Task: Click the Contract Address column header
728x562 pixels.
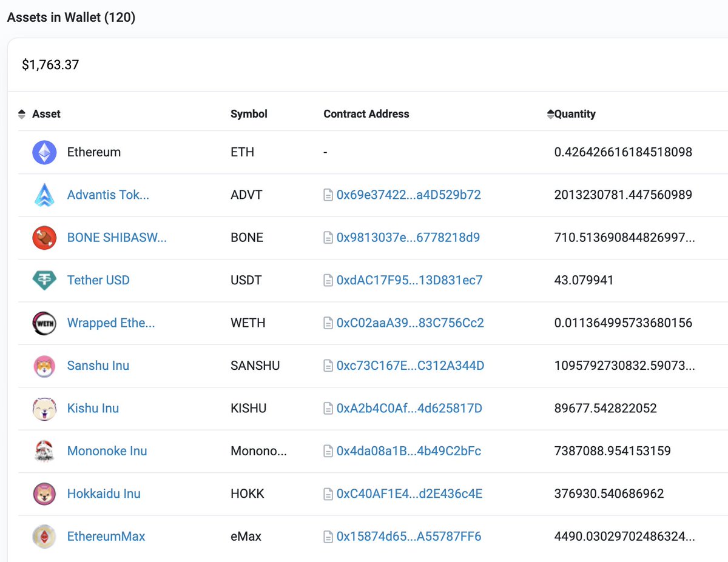Action: coord(366,114)
